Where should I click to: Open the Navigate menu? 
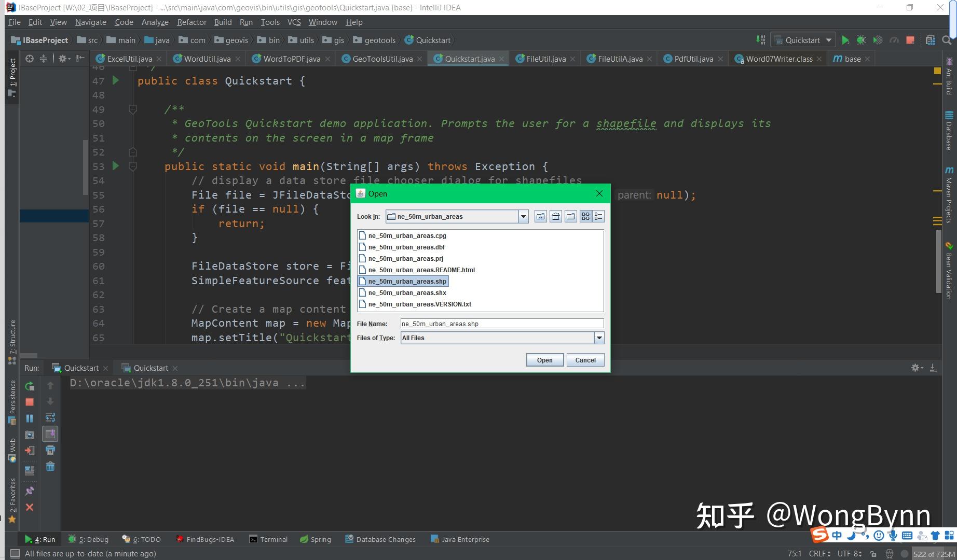coord(90,22)
